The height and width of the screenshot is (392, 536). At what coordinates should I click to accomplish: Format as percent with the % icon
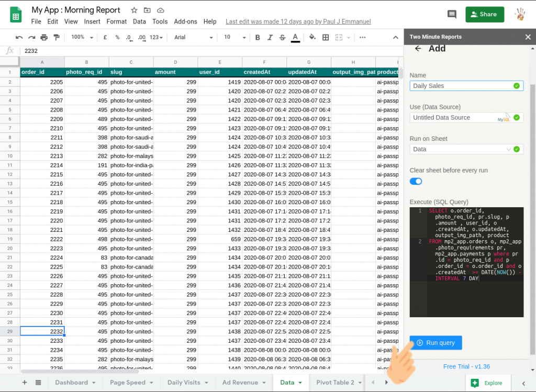[x=117, y=37]
